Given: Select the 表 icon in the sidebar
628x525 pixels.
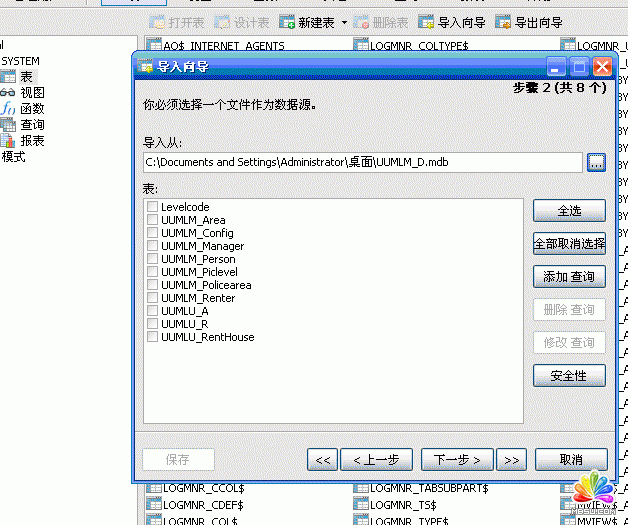Looking at the screenshot, I should (9, 77).
